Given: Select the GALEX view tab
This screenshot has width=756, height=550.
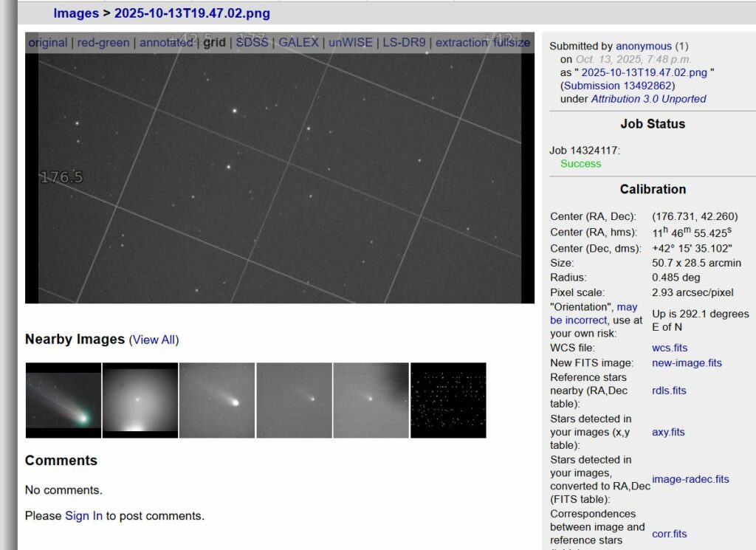Looking at the screenshot, I should [x=298, y=43].
